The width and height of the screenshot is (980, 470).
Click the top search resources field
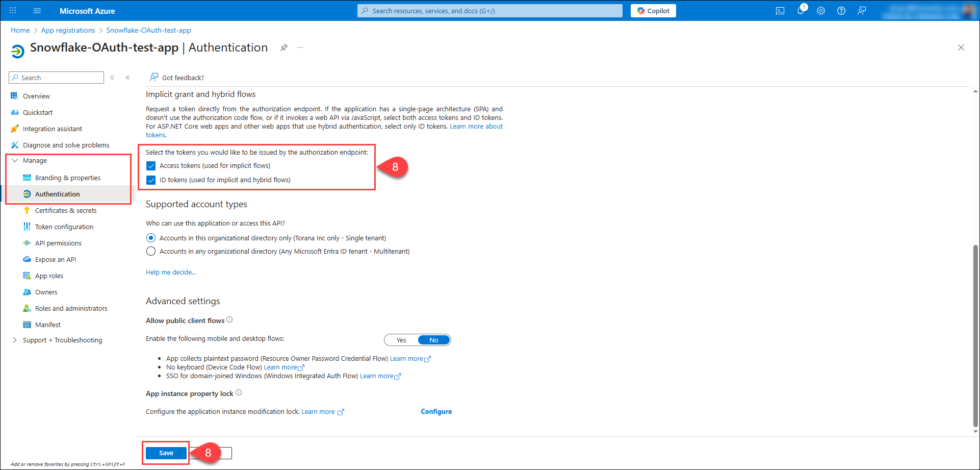(x=489, y=11)
